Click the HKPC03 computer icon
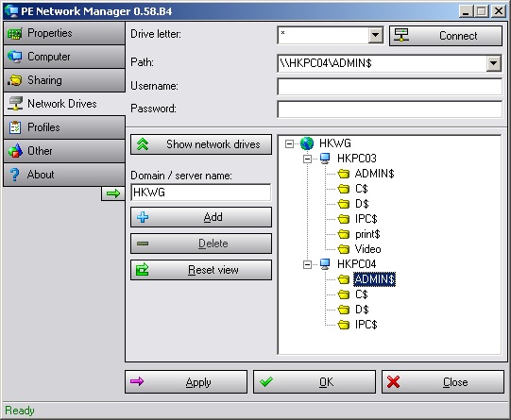 click(325, 159)
